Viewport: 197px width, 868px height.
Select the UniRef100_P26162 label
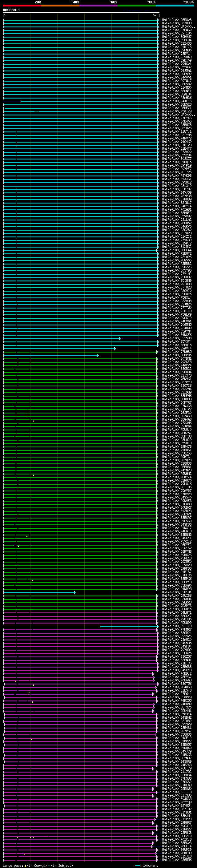coord(176,548)
